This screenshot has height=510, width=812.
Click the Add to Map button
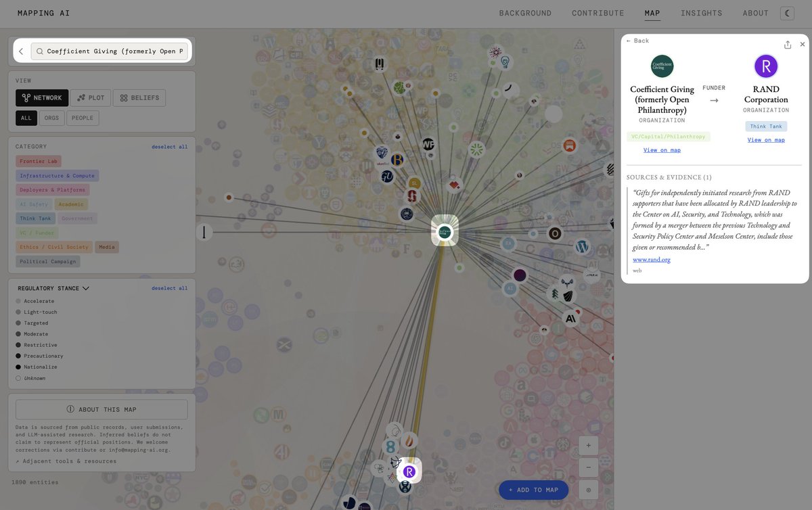(533, 490)
